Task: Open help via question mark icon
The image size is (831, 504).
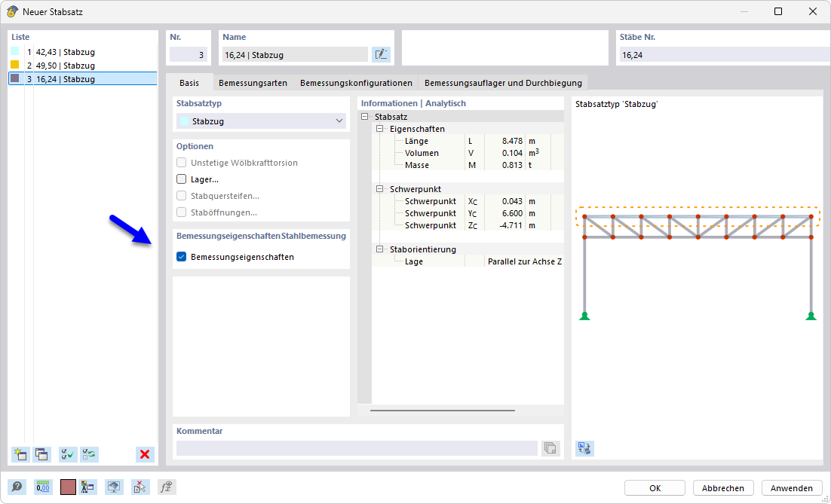Action: tap(17, 487)
